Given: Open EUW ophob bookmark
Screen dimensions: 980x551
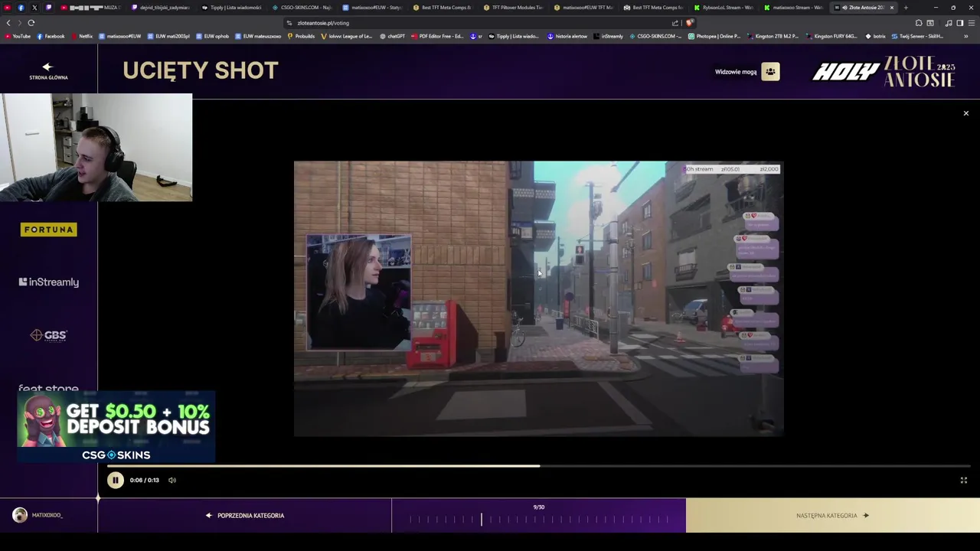Looking at the screenshot, I should pyautogui.click(x=213, y=36).
